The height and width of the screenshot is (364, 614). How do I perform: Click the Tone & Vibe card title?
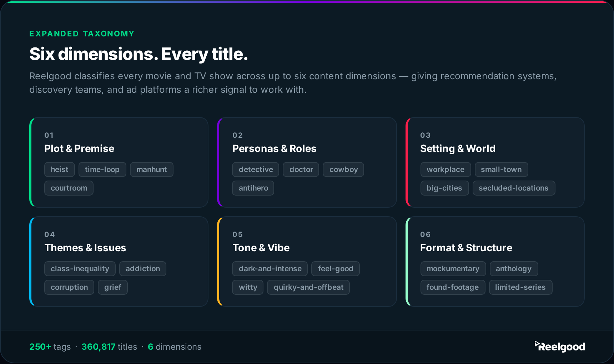[x=261, y=248]
